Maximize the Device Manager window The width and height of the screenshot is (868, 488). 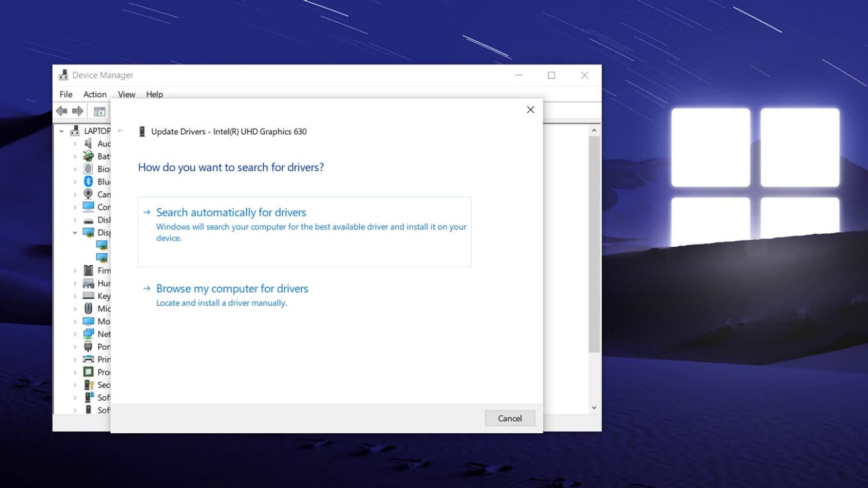552,75
